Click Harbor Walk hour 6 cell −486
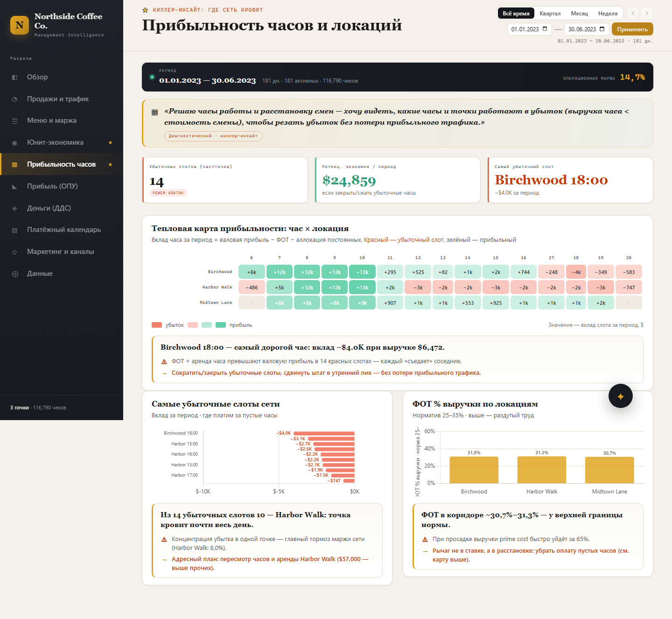Image resolution: width=672 pixels, height=619 pixels. [252, 288]
